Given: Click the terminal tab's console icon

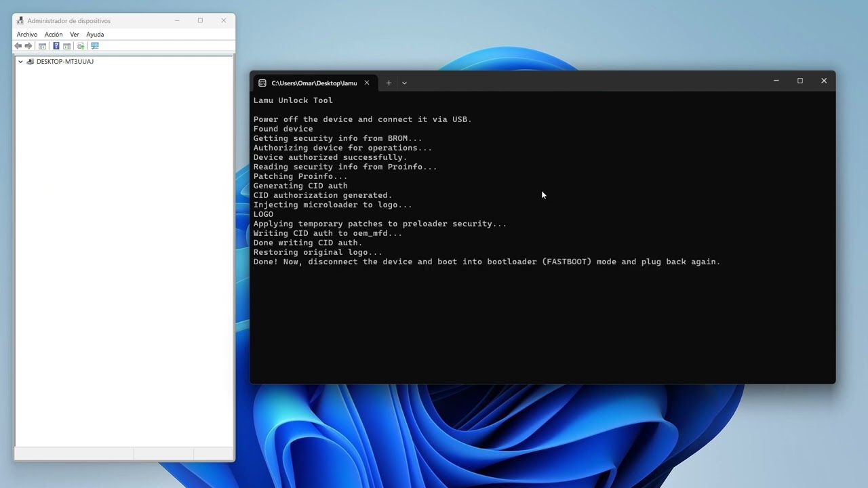Looking at the screenshot, I should 262,83.
